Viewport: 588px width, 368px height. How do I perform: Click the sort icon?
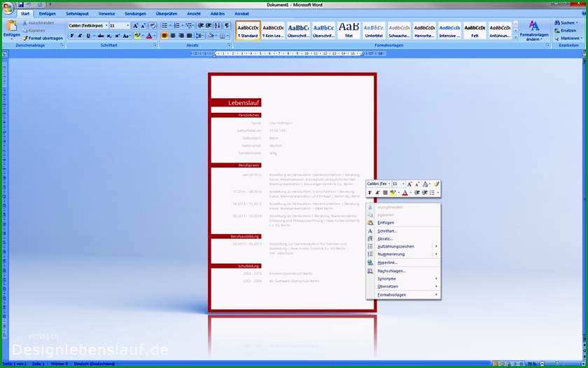click(218, 25)
